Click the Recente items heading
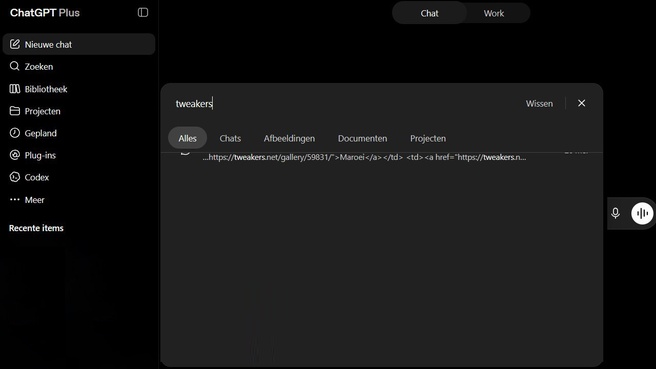This screenshot has height=369, width=656. click(x=36, y=228)
